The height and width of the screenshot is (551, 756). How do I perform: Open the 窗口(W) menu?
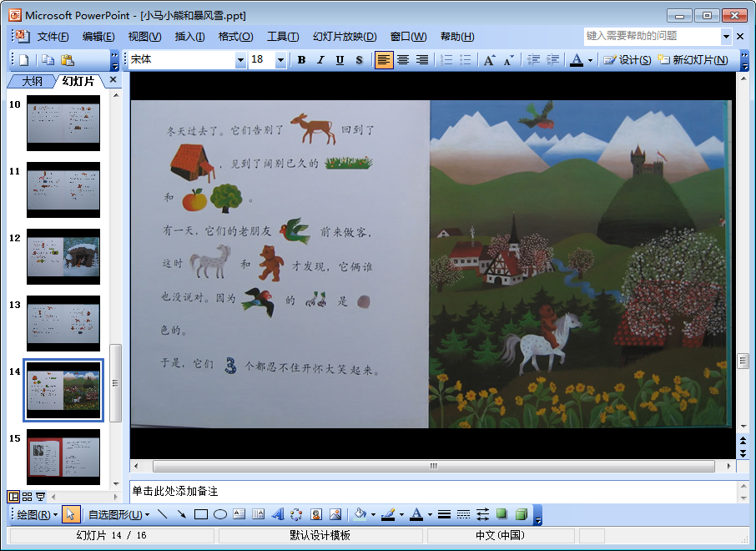click(x=408, y=37)
